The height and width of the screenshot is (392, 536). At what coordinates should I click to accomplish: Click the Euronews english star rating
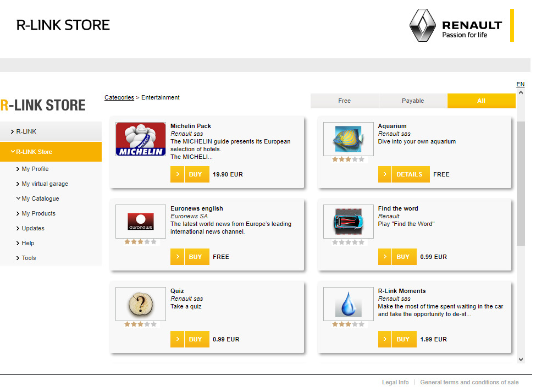click(141, 241)
